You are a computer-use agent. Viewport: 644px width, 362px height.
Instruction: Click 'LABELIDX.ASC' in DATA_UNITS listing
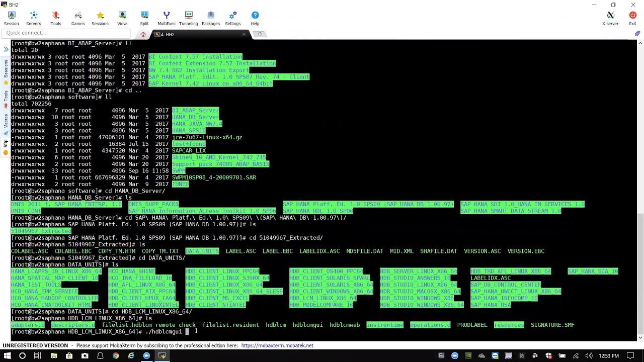pyautogui.click(x=491, y=278)
